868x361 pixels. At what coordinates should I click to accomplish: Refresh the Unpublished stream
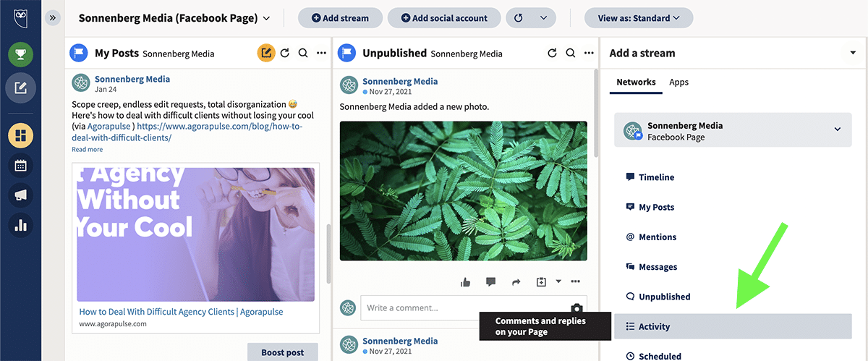coord(553,53)
